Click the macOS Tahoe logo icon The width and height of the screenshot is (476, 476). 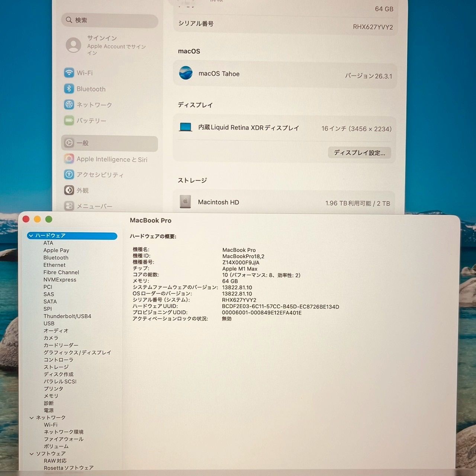186,73
